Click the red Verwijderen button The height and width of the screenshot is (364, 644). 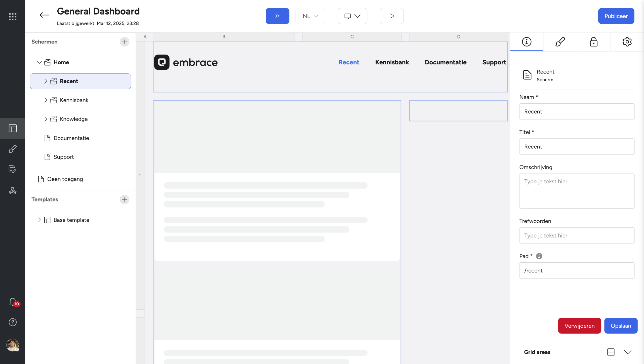click(x=580, y=326)
